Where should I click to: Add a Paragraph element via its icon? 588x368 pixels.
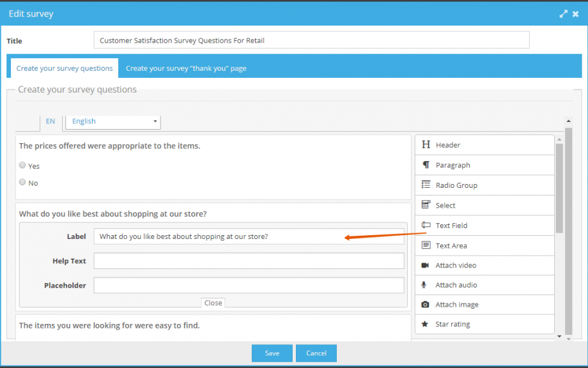tap(426, 165)
